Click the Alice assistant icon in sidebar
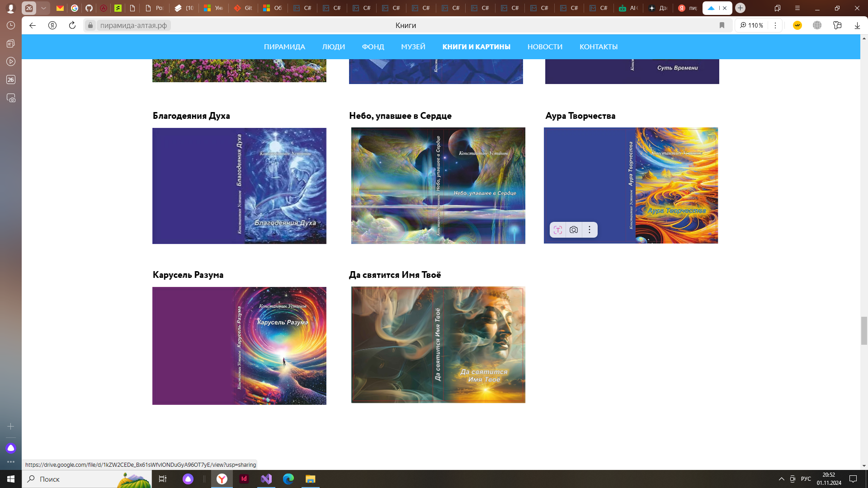Screen dimensions: 868x488 11,448
